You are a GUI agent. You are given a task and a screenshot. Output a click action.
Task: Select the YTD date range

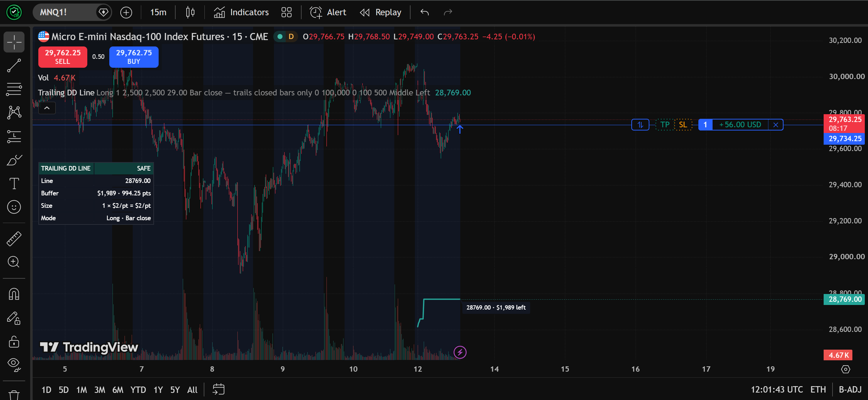coord(138,390)
